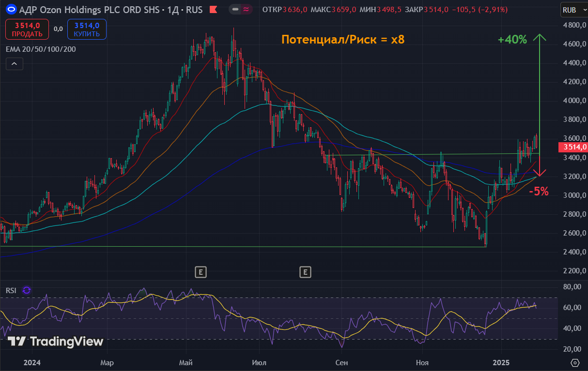
Task: Click the pink approximate-sign data indicator
Action: [246, 9]
